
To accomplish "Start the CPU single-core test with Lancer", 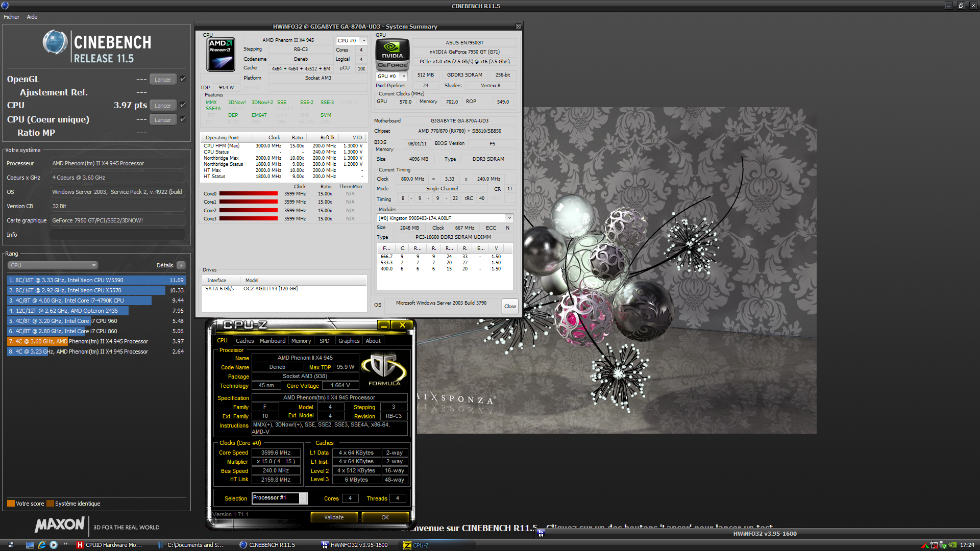I will [x=163, y=119].
